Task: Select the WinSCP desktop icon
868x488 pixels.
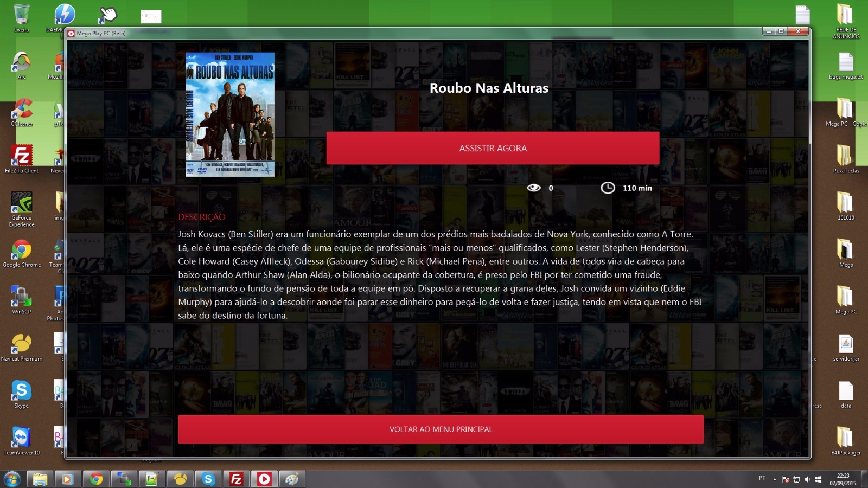Action: pyautogui.click(x=22, y=300)
